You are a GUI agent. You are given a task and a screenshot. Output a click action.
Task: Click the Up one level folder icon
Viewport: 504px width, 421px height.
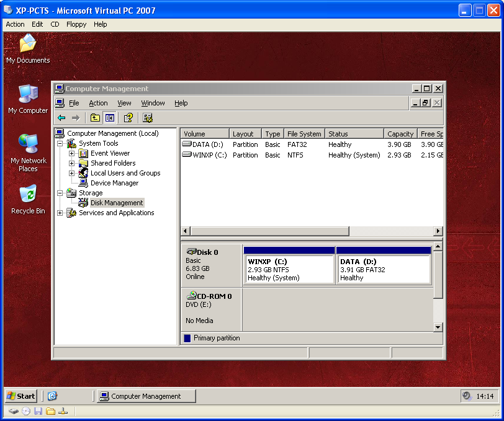(95, 118)
